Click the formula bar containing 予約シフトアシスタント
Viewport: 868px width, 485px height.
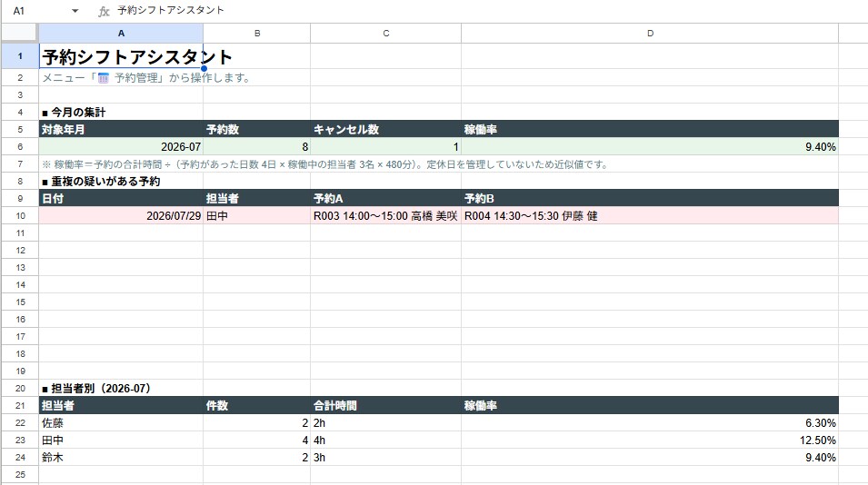tap(490, 11)
